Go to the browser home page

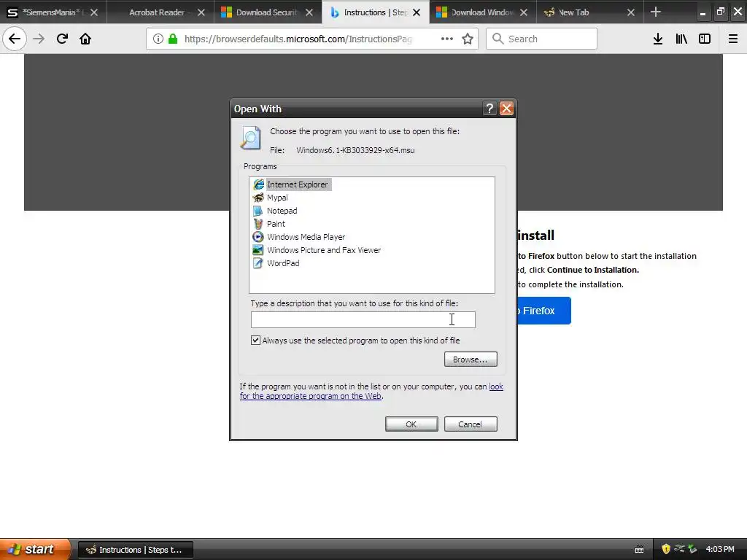[85, 39]
